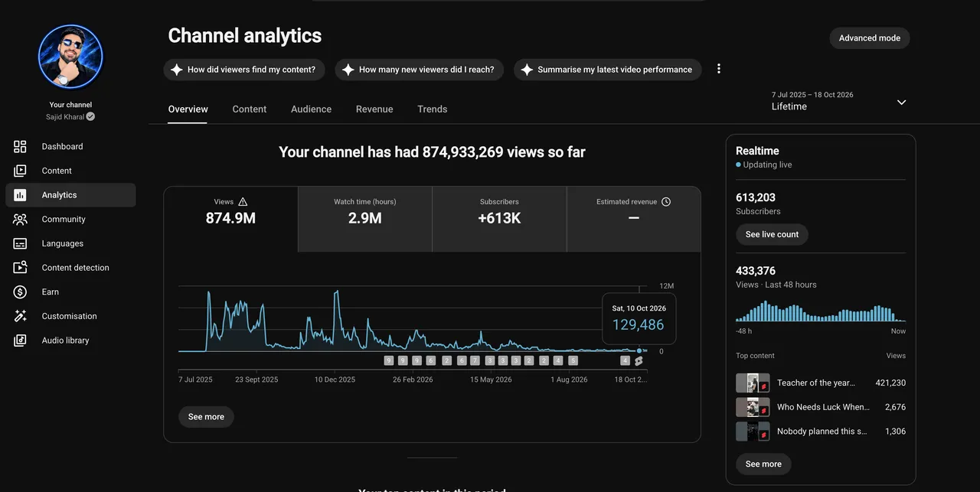This screenshot has width=980, height=492.
Task: Click the channel name Sajid Kharal
Action: pyautogui.click(x=64, y=117)
